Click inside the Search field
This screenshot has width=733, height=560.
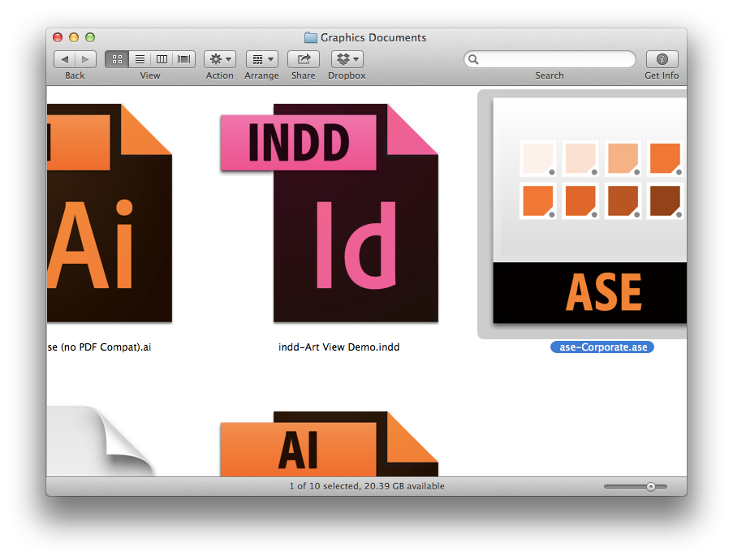coord(550,59)
